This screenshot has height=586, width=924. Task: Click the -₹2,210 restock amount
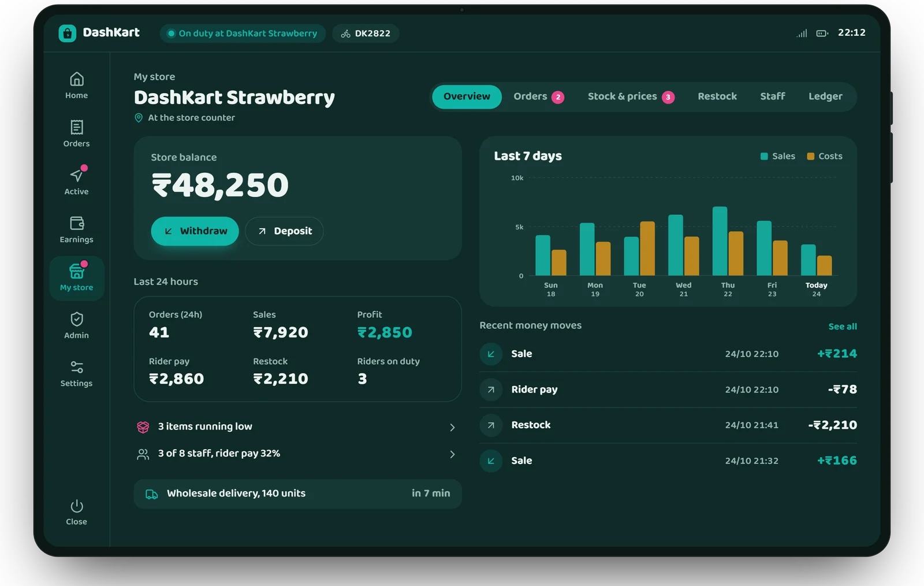click(x=832, y=425)
